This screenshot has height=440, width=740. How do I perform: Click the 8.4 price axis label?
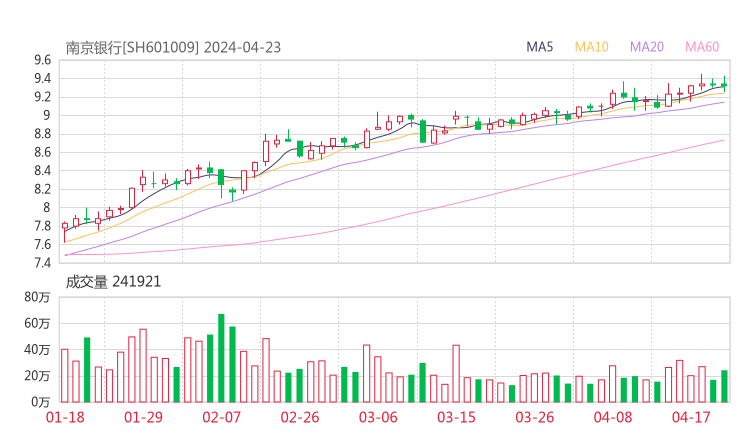tap(42, 170)
